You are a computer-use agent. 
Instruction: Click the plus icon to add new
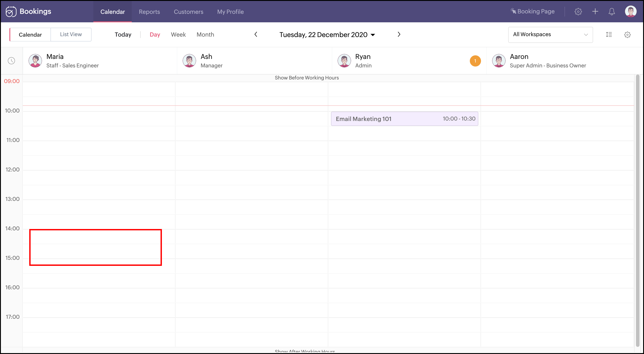[595, 11]
